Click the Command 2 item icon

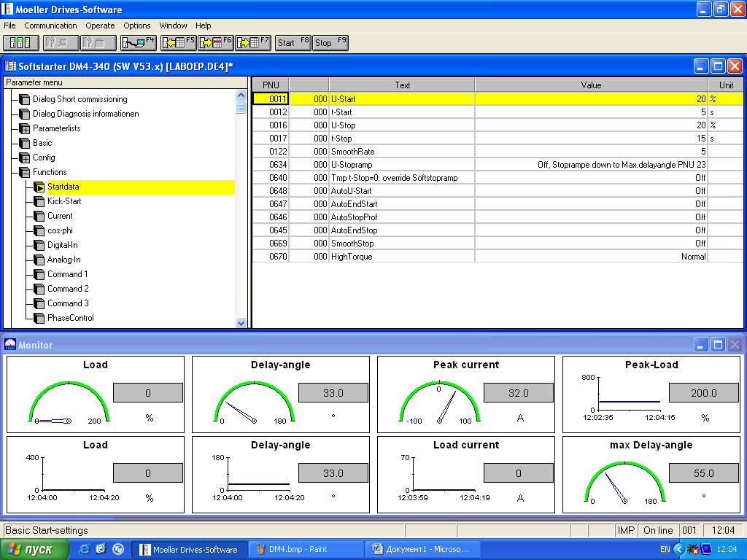[x=39, y=289]
